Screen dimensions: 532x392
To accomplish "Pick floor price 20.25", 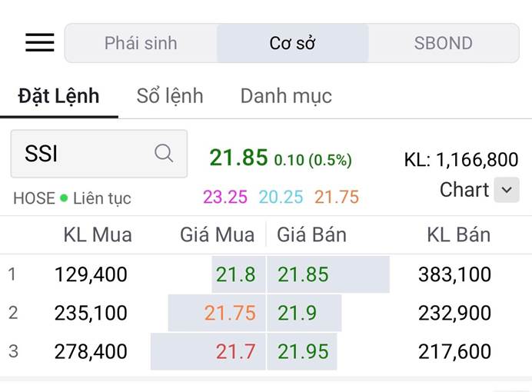I will pos(281,197).
